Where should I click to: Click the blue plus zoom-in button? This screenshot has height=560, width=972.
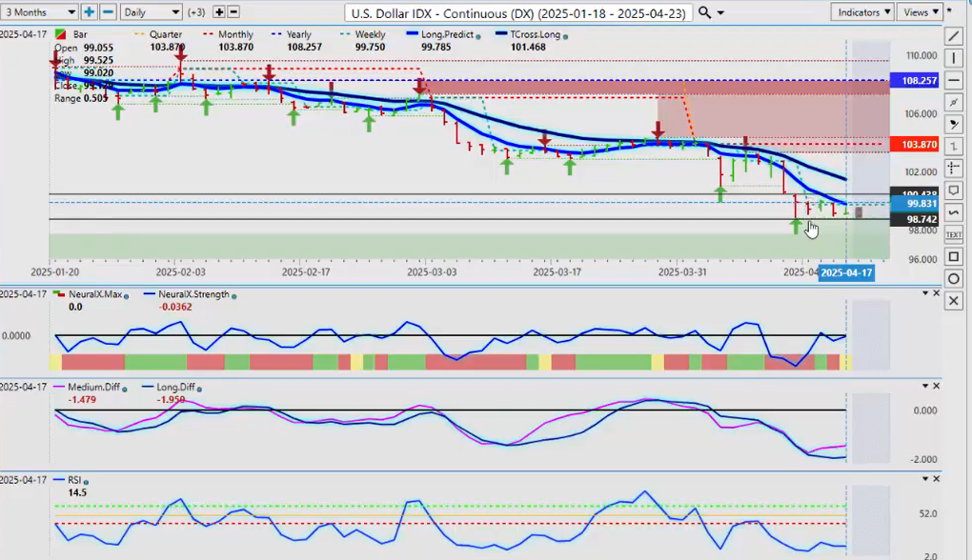pos(89,12)
